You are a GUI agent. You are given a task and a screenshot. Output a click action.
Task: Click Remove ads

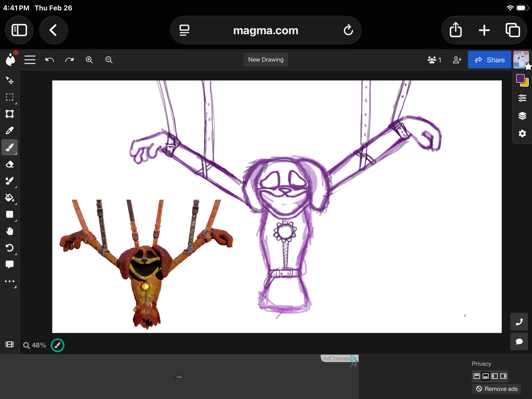click(497, 389)
